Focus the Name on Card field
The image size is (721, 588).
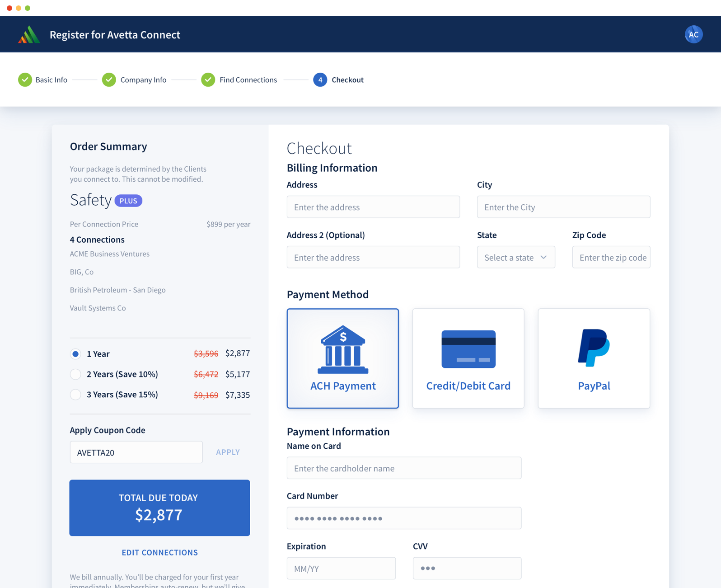tap(404, 468)
